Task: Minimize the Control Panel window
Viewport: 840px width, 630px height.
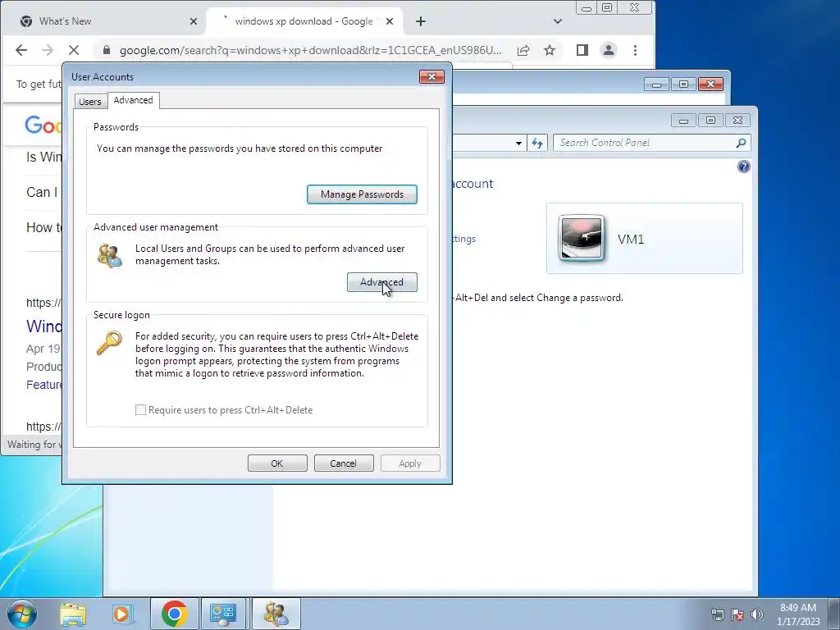Action: pos(683,121)
